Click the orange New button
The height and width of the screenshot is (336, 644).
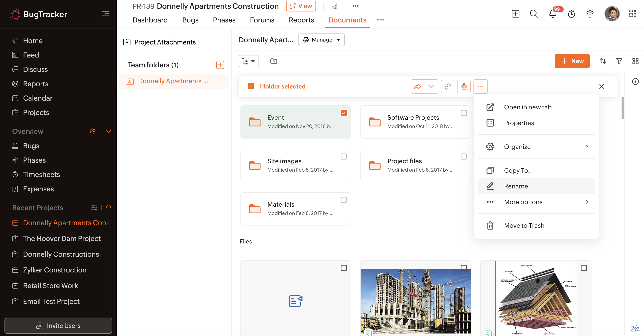tap(572, 61)
